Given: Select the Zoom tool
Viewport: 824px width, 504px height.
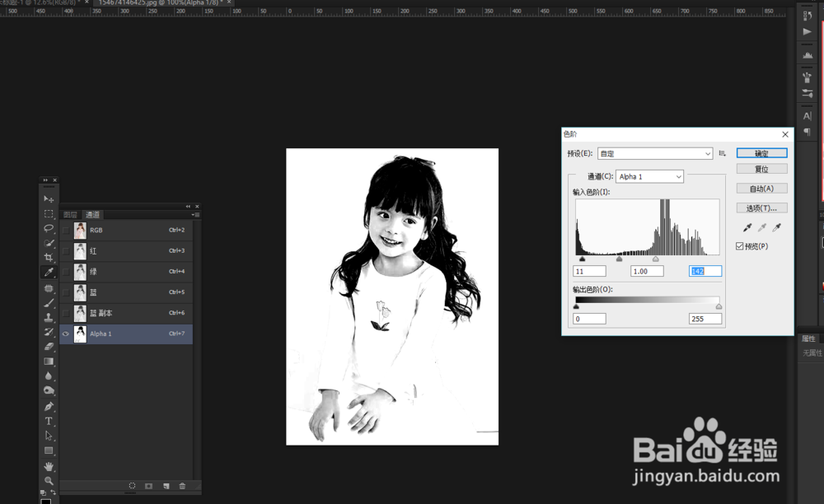Looking at the screenshot, I should pyautogui.click(x=49, y=480).
